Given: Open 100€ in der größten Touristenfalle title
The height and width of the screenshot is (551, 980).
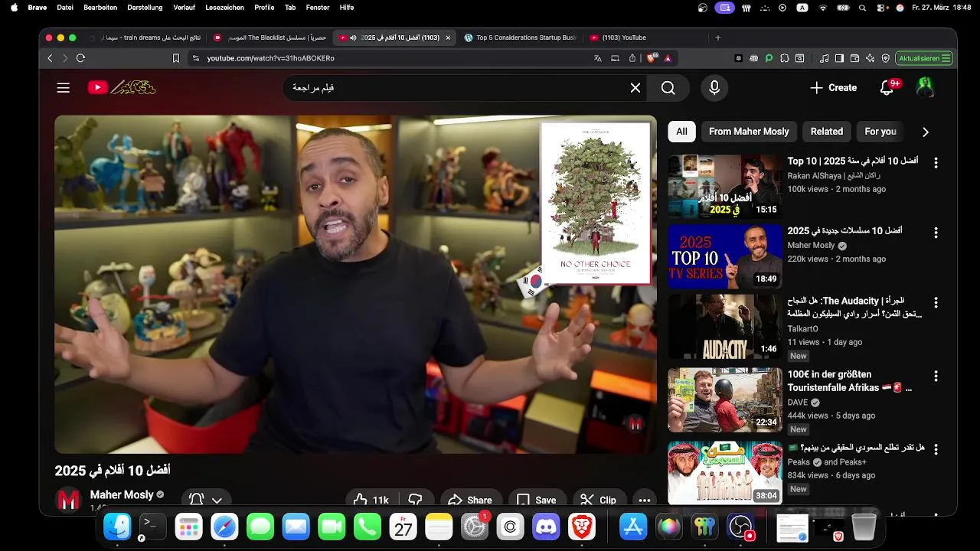Looking at the screenshot, I should 850,381.
